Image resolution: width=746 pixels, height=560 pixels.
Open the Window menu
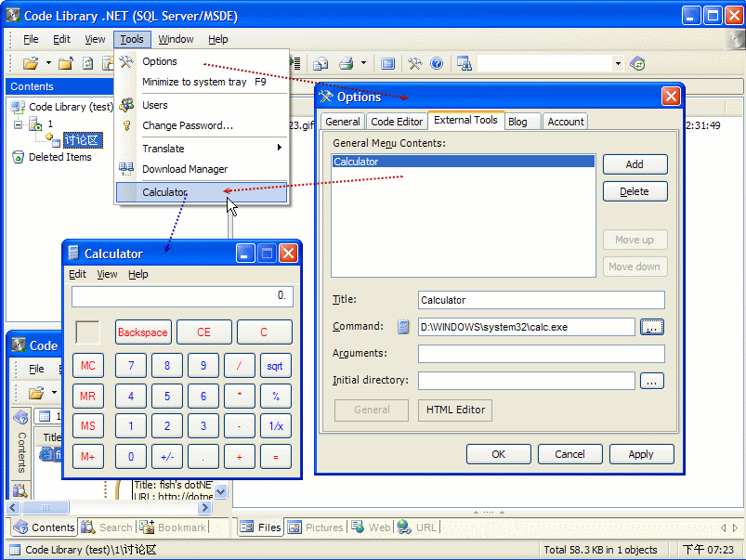(176, 39)
